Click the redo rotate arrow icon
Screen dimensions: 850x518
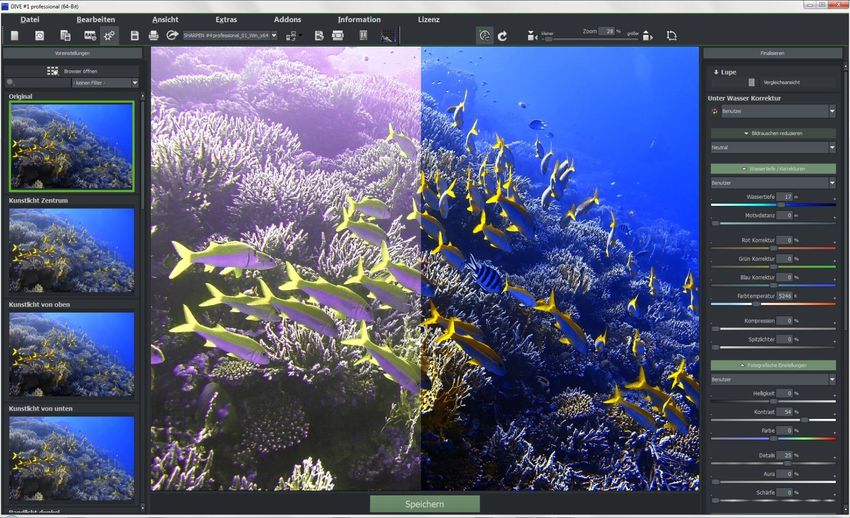[x=502, y=36]
